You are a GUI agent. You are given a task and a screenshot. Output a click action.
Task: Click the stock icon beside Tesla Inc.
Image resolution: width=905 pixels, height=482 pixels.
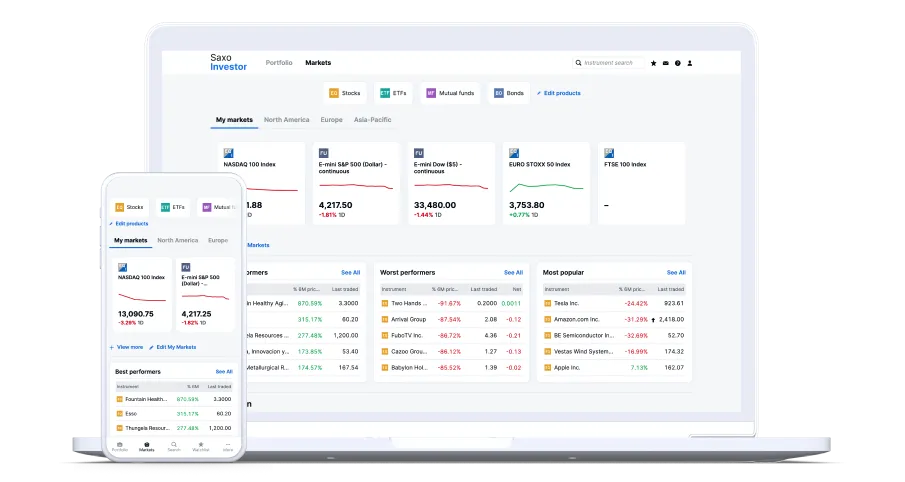548,303
